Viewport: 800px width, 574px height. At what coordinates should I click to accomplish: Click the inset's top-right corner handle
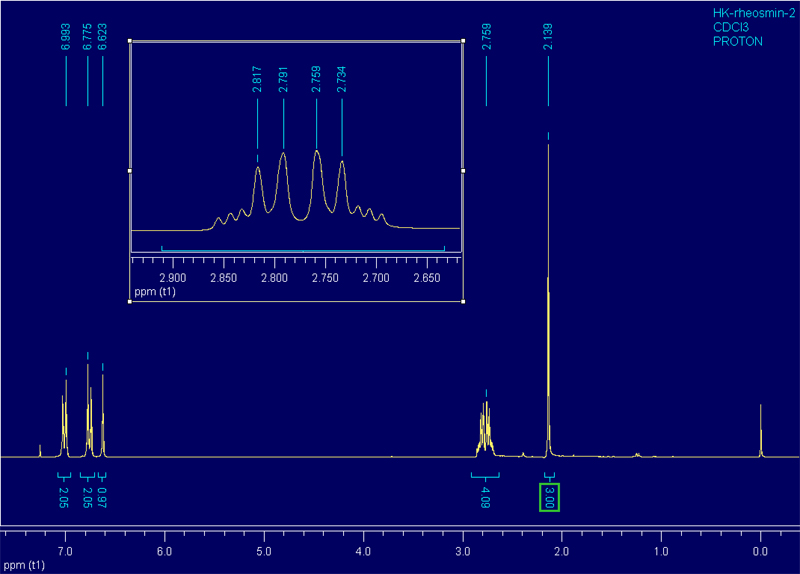point(464,41)
